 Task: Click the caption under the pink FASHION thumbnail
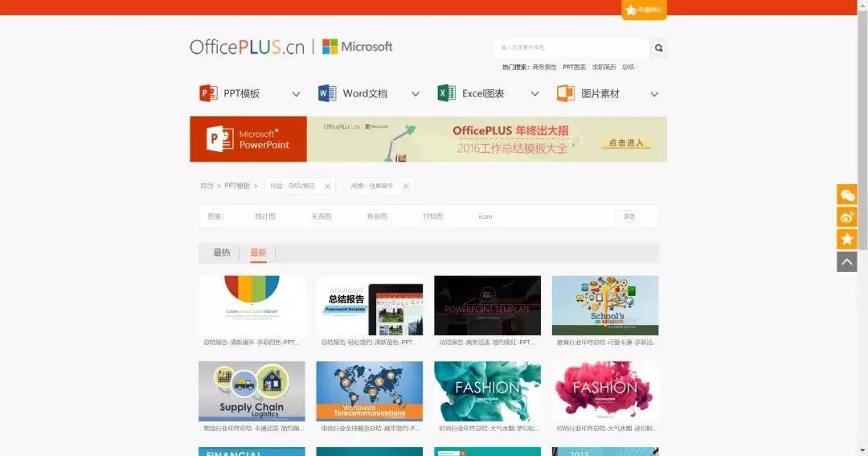(x=606, y=429)
